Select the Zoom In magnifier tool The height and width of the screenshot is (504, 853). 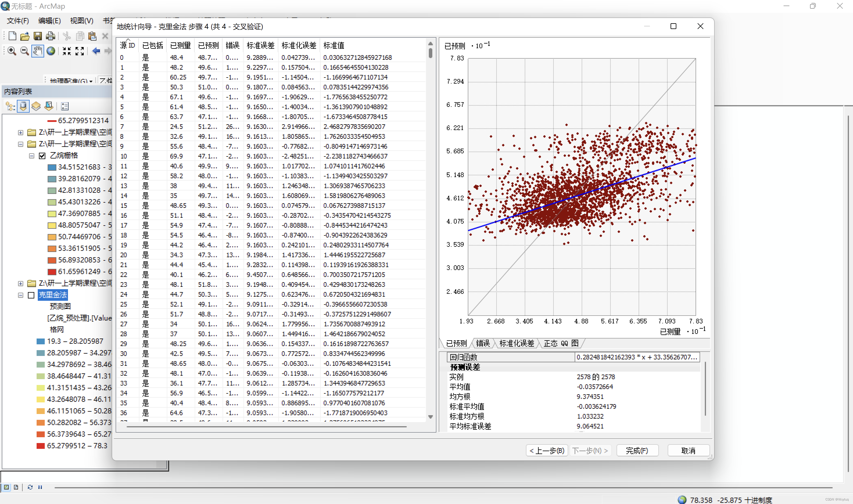coord(12,51)
